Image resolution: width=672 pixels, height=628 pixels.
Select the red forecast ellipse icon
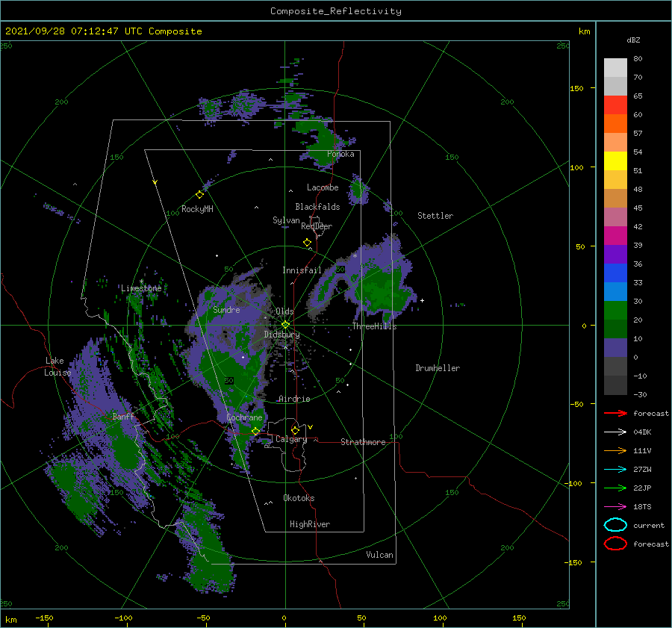(615, 544)
